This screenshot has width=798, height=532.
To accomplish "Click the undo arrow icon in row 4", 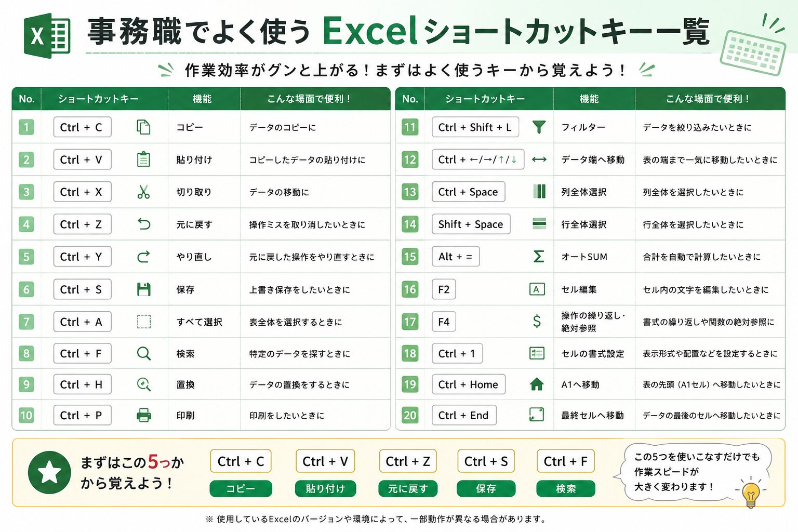I will tap(143, 224).
